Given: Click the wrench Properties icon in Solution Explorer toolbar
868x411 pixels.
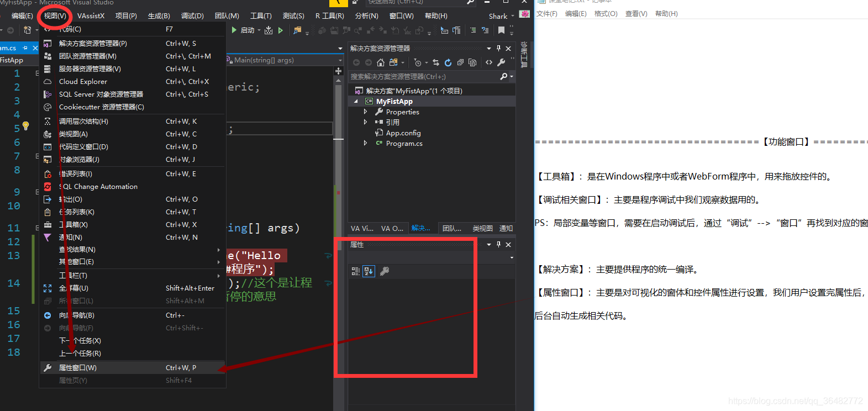Looking at the screenshot, I should coord(502,62).
